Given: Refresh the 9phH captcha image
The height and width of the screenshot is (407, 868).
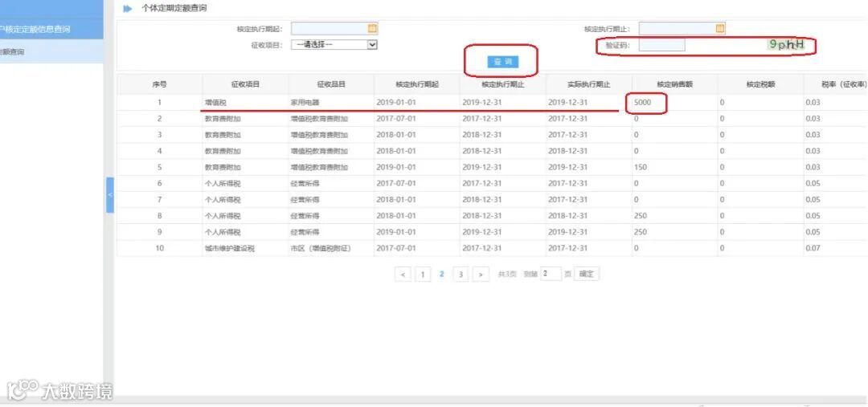Looking at the screenshot, I should pyautogui.click(x=785, y=45).
